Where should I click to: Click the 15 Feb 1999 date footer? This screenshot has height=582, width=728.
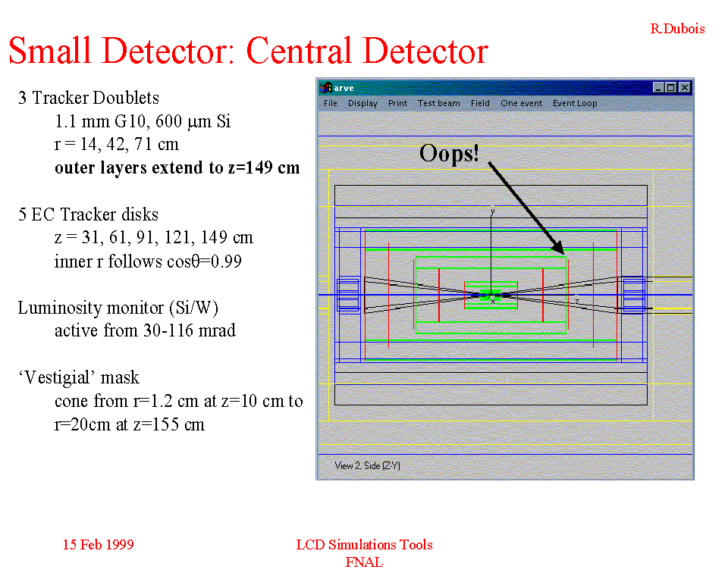pos(98,545)
